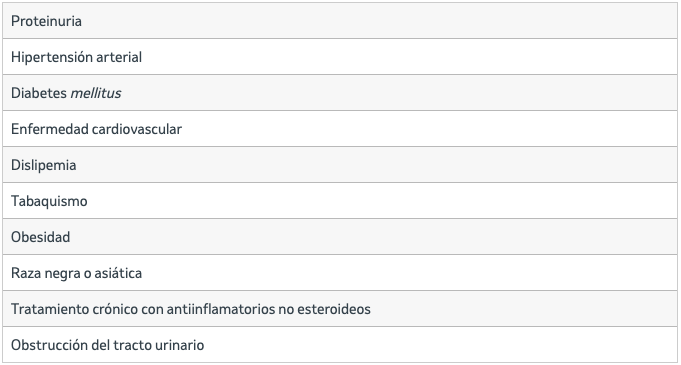Screen dimensions: 681x365
Task: Click Tratamiento crónico con antiinflamatorios row
Action: click(x=340, y=309)
